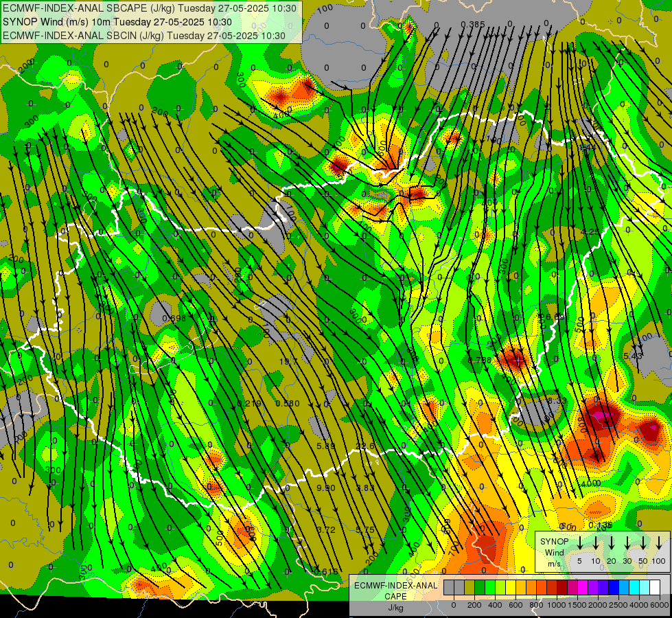672x618 pixels.
Task: Click the 20 m/s wind arrow in legend
Action: pyautogui.click(x=612, y=543)
